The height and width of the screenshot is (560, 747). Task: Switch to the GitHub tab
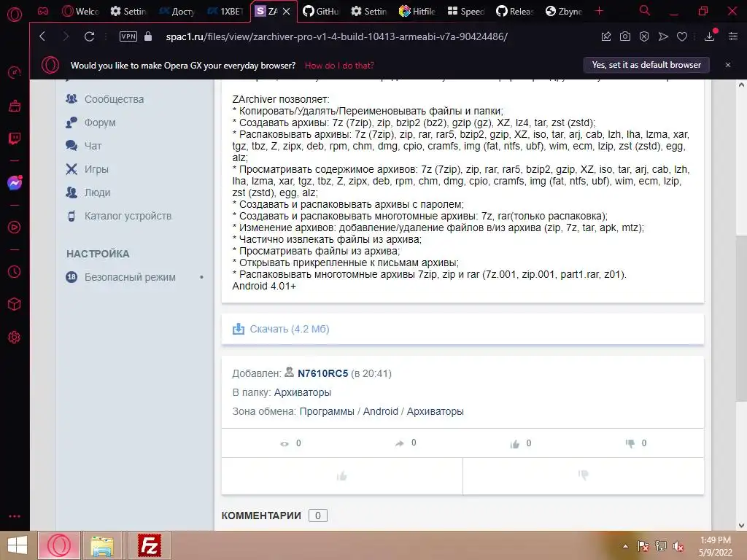point(321,11)
